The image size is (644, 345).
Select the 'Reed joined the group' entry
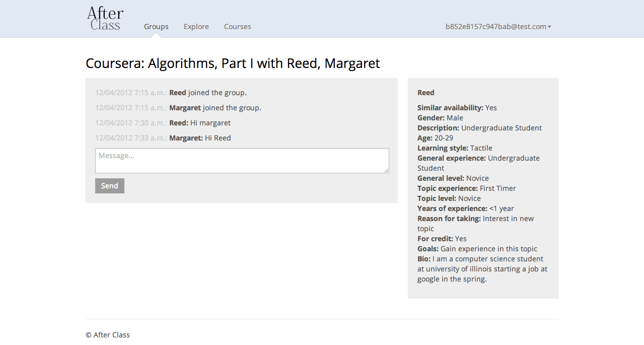click(207, 93)
